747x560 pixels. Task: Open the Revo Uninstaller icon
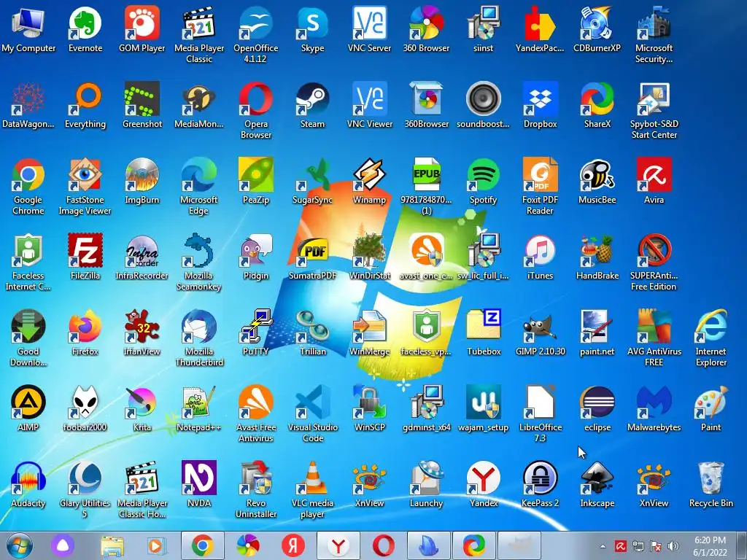pyautogui.click(x=256, y=489)
